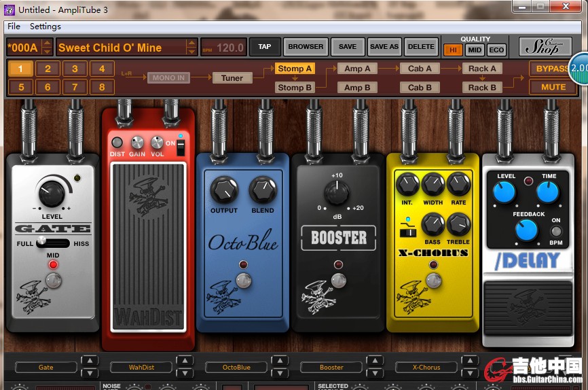This screenshot has height=390, width=588.
Task: Click the Gate pedal LEVEL knob
Action: click(x=52, y=194)
